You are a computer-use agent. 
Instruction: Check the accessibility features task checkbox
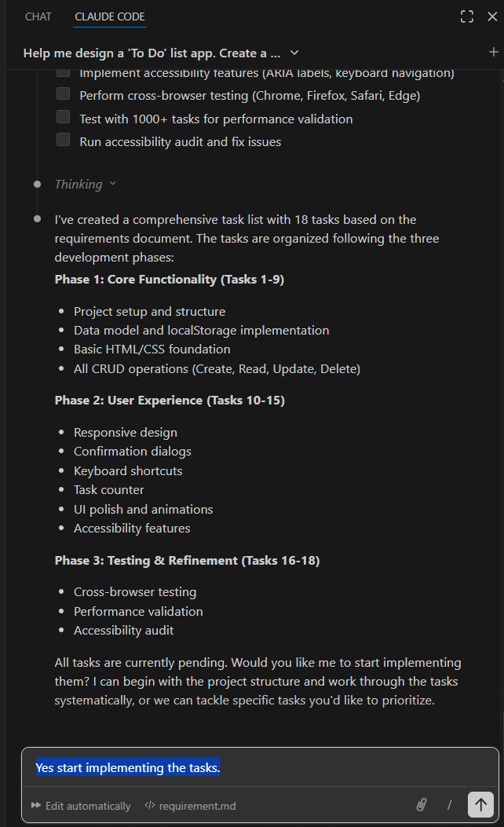click(64, 73)
